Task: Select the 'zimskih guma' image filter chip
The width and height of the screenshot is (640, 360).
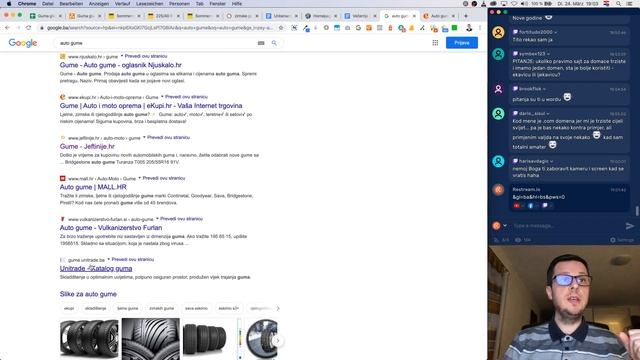Action: coord(162,309)
